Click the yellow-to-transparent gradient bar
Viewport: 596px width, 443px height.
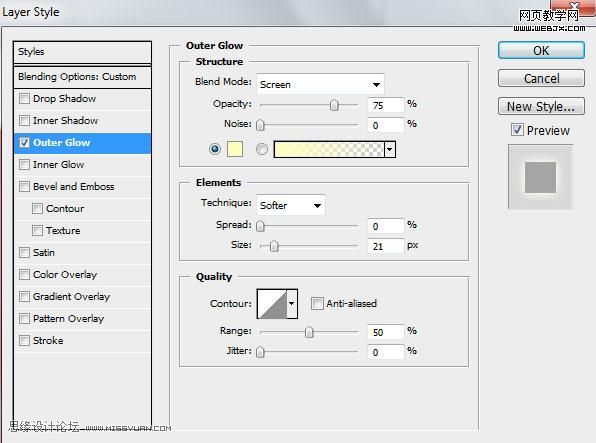click(x=329, y=149)
